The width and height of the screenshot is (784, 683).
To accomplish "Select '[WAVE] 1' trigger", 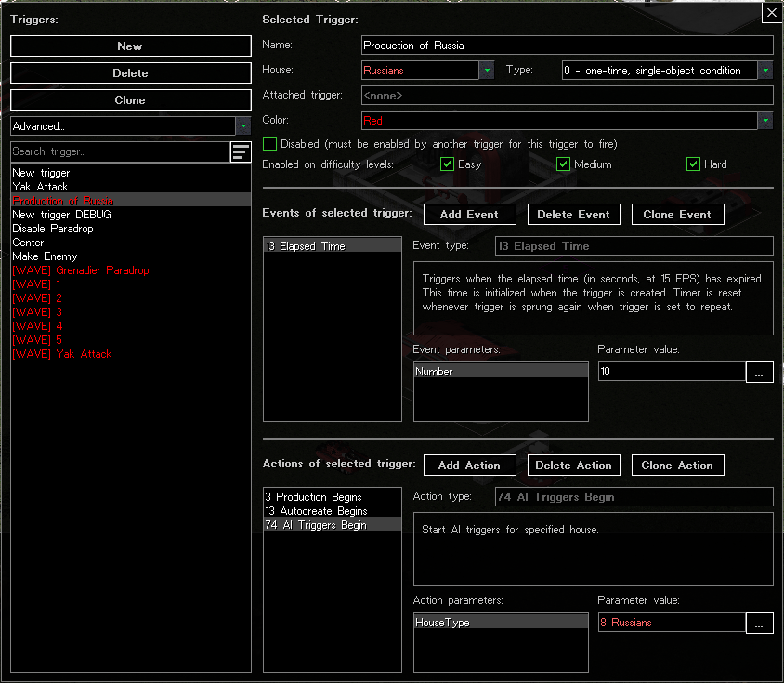I will (130, 284).
